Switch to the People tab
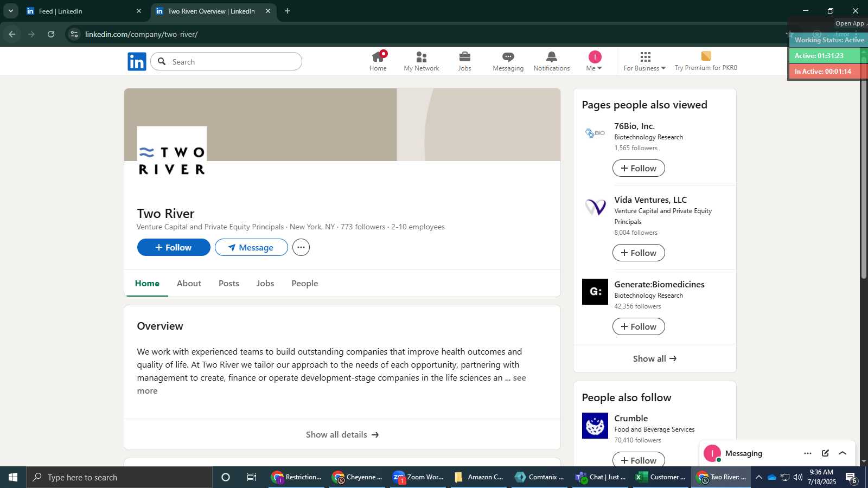 point(305,283)
